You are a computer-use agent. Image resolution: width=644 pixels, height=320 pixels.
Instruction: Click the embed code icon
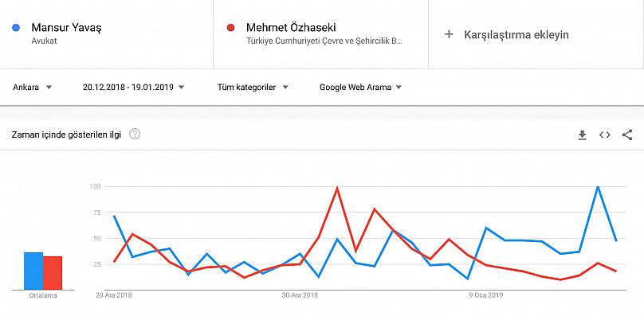coord(605,135)
